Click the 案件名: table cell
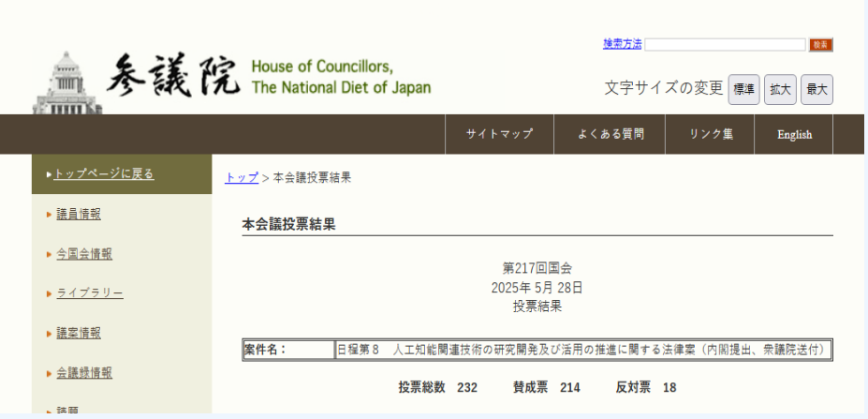 point(288,351)
